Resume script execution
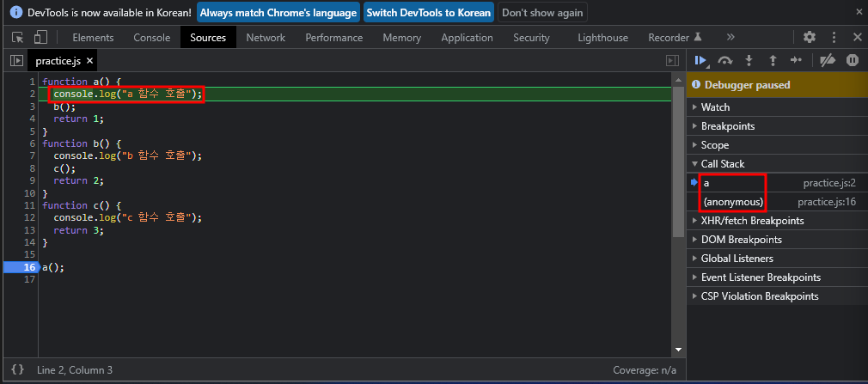This screenshot has height=384, width=868. click(700, 60)
